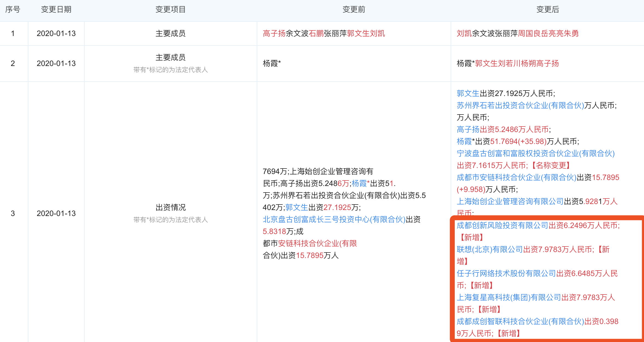Select 带有*标记的为法定代表人 note under 主要成员
Viewport: 644px width, 342px height.
point(171,70)
